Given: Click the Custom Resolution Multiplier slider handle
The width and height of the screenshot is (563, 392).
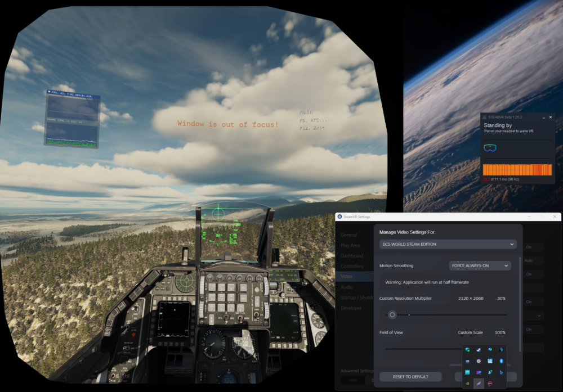Looking at the screenshot, I should (392, 314).
